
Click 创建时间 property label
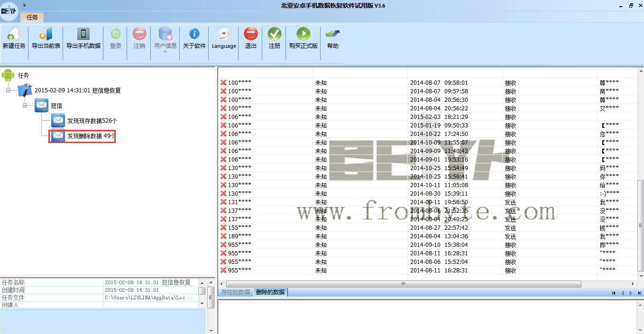click(x=13, y=290)
